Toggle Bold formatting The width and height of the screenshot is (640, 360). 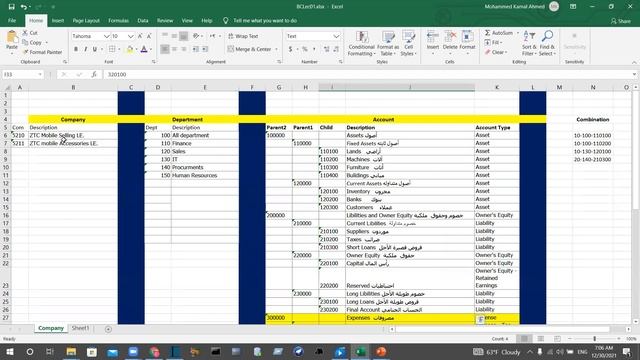(76, 49)
